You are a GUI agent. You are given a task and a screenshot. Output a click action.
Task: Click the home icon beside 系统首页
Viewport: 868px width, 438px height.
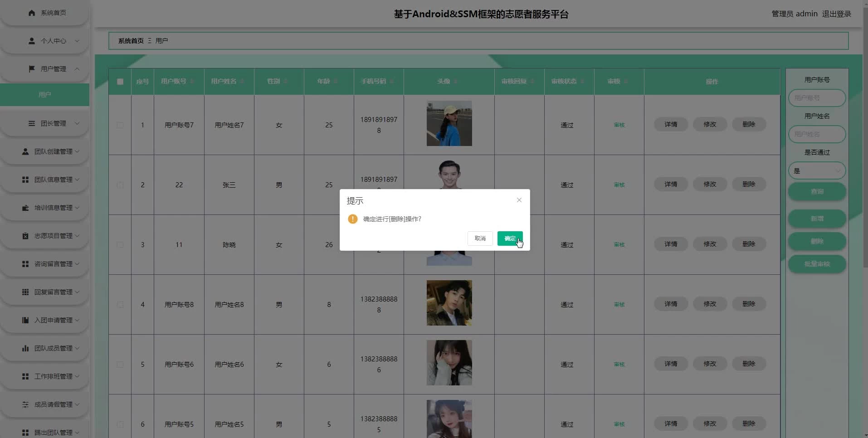pos(32,13)
